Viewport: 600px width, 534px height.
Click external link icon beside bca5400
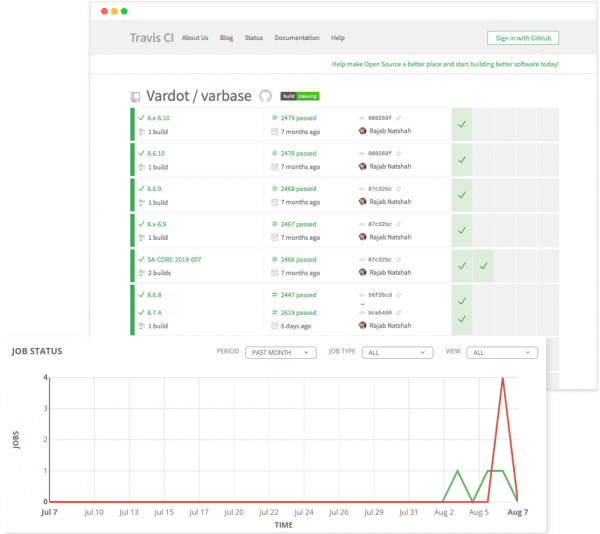point(398,313)
